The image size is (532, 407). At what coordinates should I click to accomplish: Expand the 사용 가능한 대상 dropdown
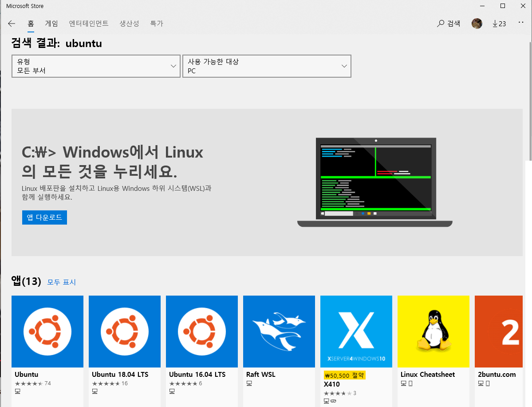pos(267,66)
